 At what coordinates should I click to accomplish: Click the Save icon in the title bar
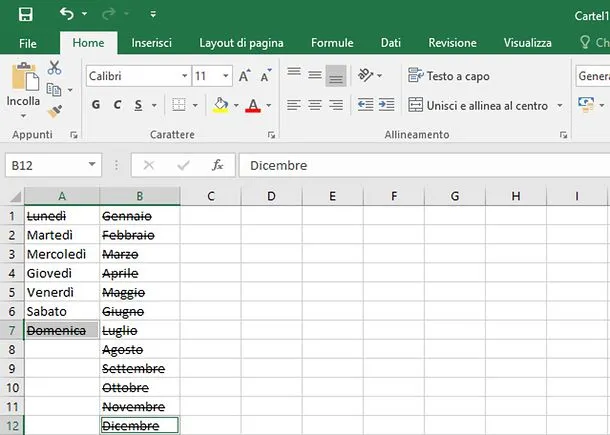click(x=26, y=14)
